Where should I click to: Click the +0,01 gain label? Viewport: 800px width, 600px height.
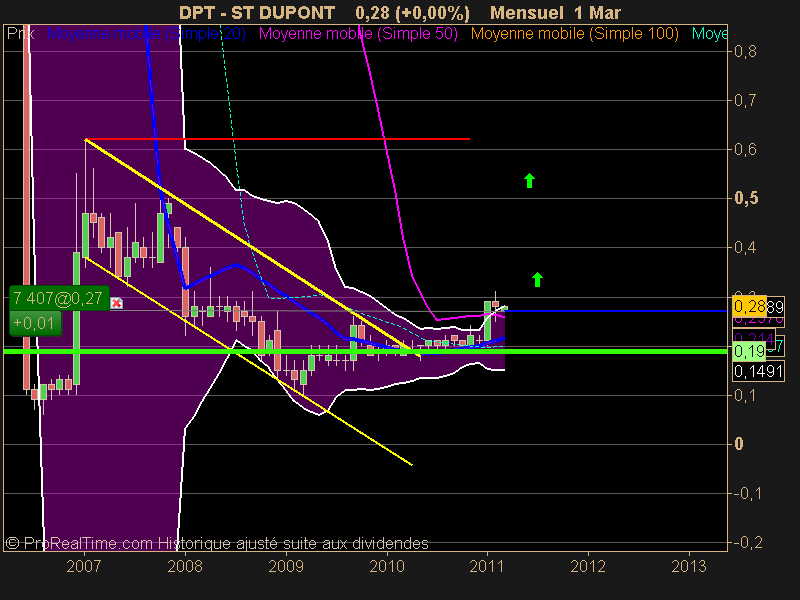point(35,323)
